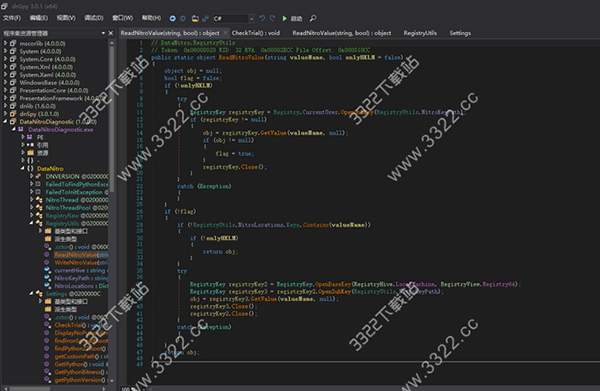Click the redo toolbar icon
Viewport: 600px width, 391px height.
tap(272, 18)
